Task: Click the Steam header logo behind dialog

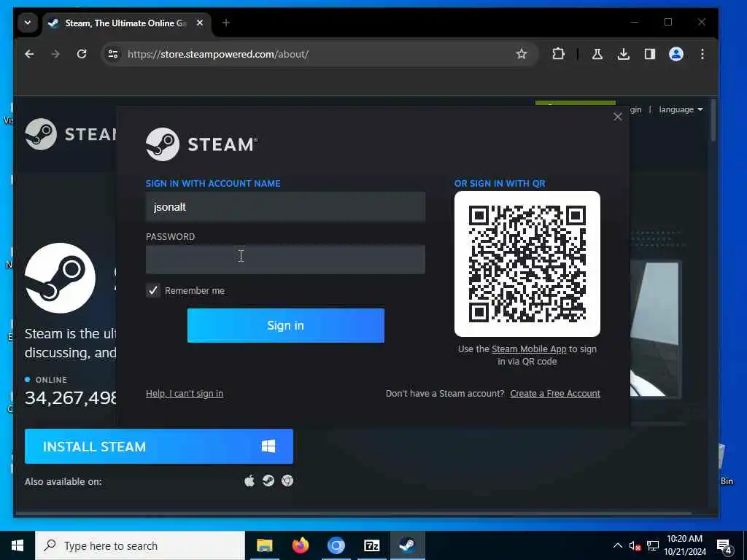Action: 71,134
